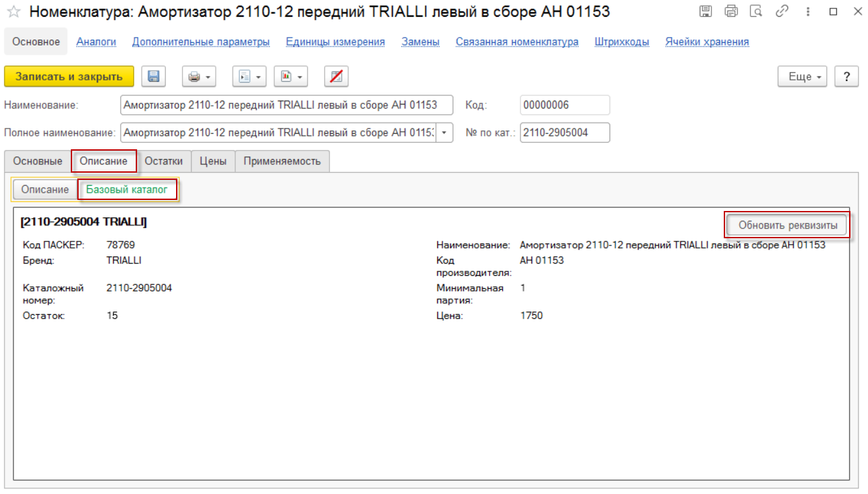
Task: Open Единицы измерения link
Action: click(x=335, y=42)
